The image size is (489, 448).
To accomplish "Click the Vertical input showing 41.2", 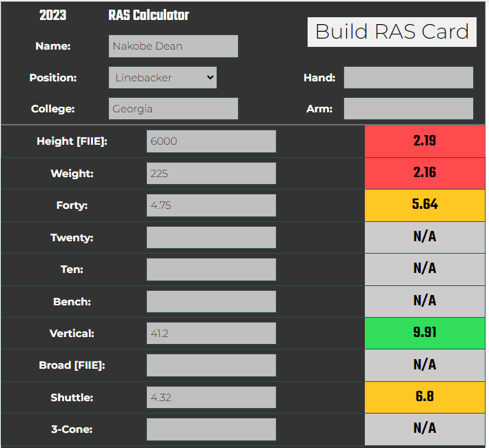I will point(211,334).
